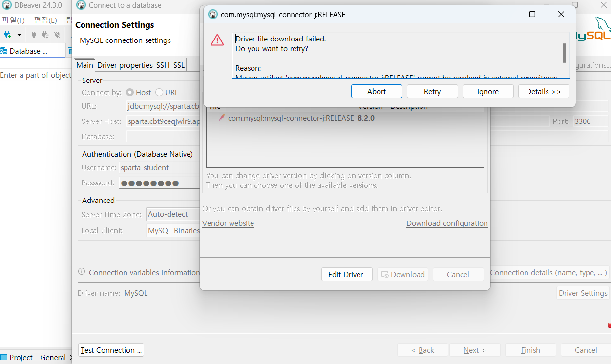
Task: Click the < Back wizard button
Action: (422, 350)
